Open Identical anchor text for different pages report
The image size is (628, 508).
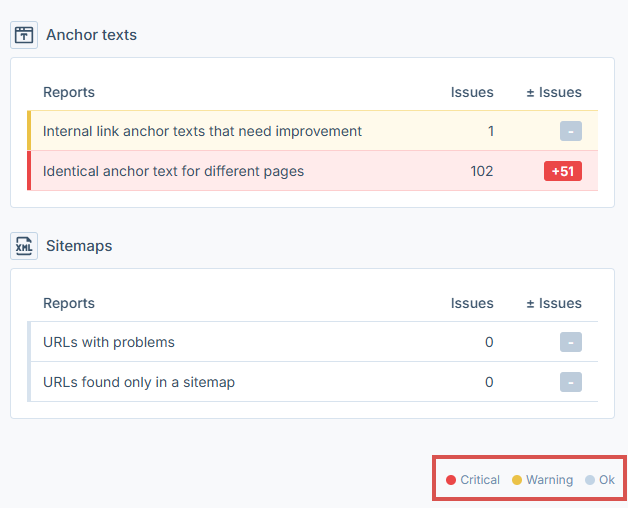173,171
